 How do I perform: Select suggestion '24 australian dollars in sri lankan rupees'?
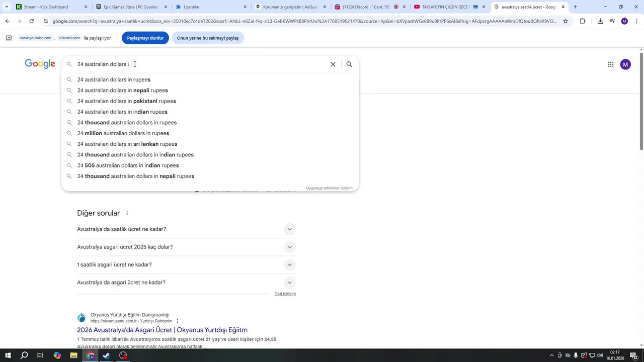tap(210, 144)
